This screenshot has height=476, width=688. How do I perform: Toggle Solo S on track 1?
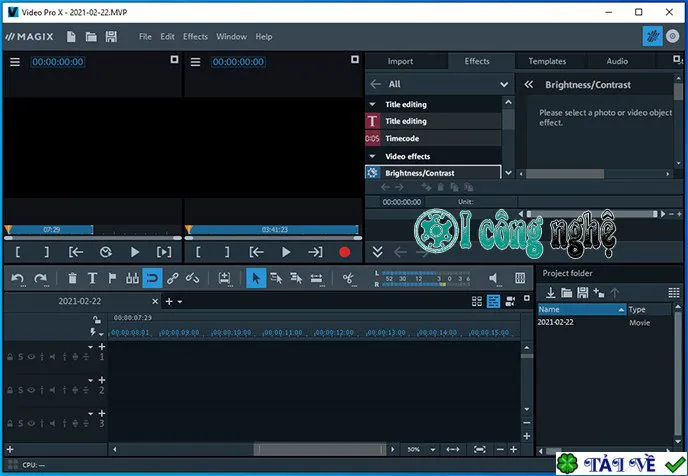(20, 357)
